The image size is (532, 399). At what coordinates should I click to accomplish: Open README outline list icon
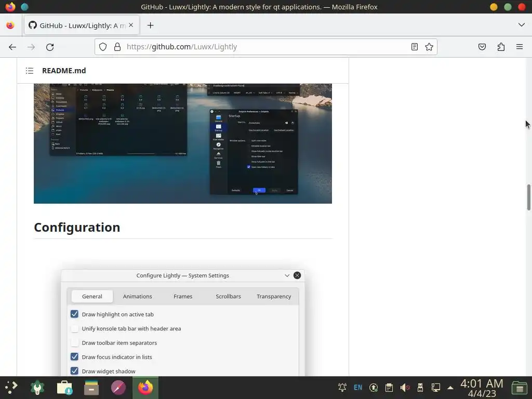pyautogui.click(x=30, y=71)
